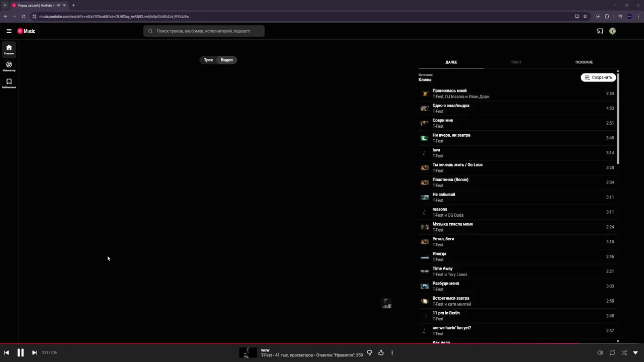Go back in browser history

pyautogui.click(x=6, y=16)
